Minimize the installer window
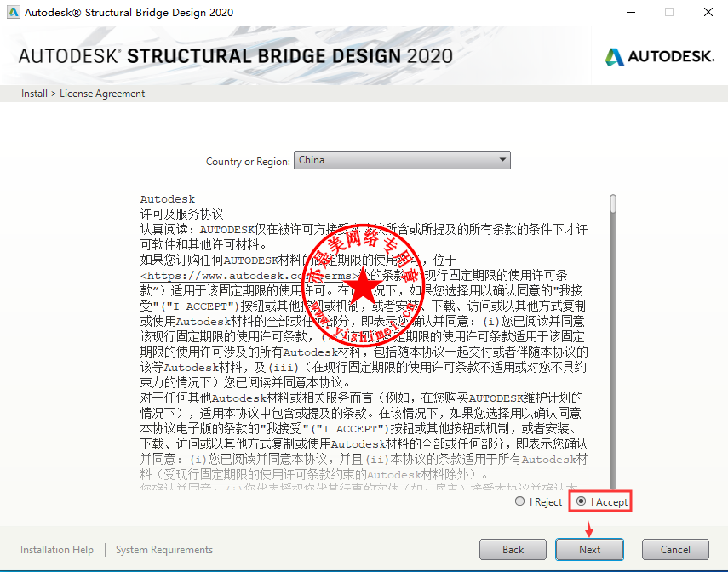Screen dimensions: 728x572 click(x=630, y=12)
